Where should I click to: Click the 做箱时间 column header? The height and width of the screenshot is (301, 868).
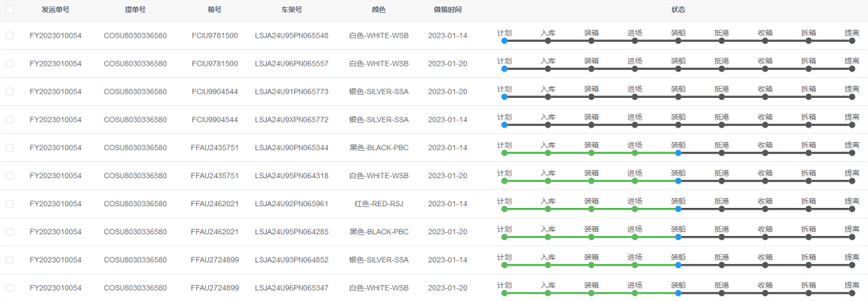[x=448, y=10]
